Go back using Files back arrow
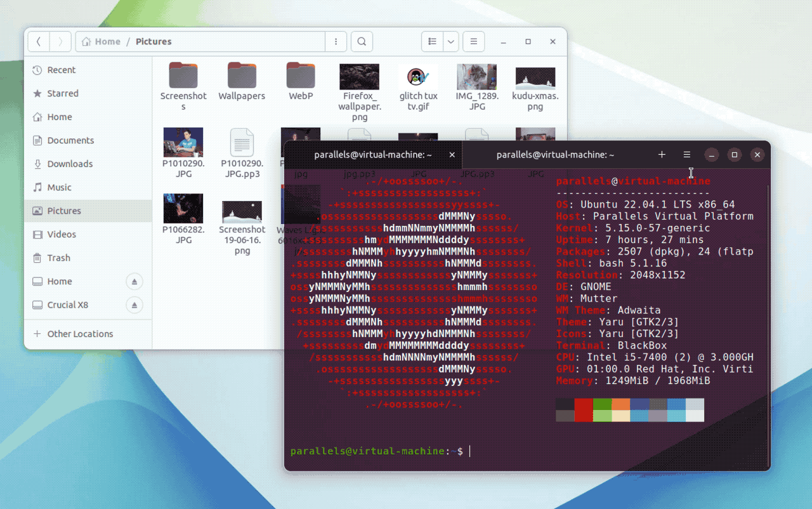This screenshot has height=509, width=812. click(39, 42)
